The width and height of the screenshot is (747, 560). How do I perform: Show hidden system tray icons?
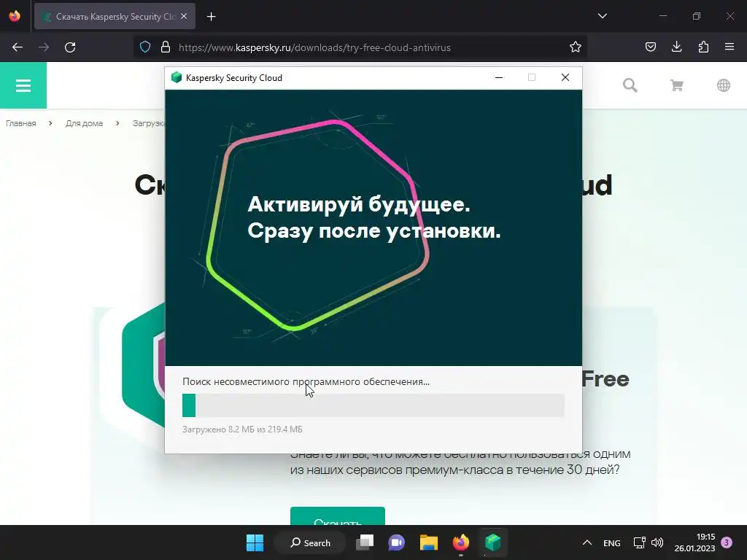click(587, 542)
